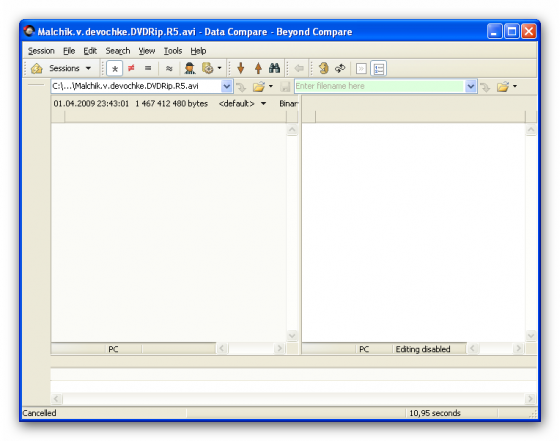Toggle Show Same equals filter
This screenshot has width=560, height=441.
click(x=148, y=68)
